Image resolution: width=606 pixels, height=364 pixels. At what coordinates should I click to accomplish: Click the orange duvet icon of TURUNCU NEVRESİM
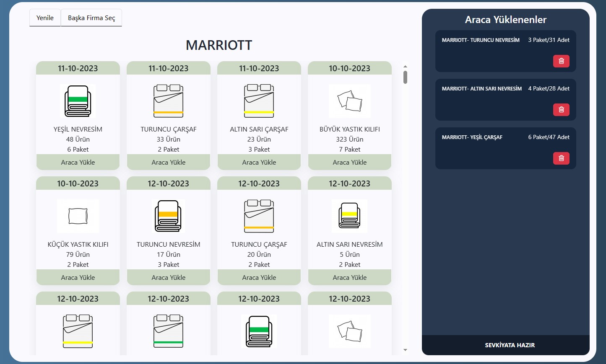(169, 216)
